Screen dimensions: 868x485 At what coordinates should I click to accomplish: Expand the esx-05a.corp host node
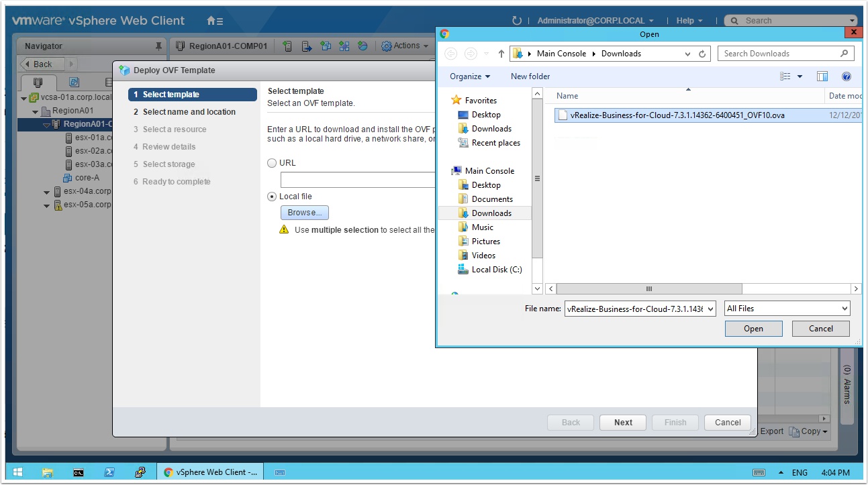[46, 205]
